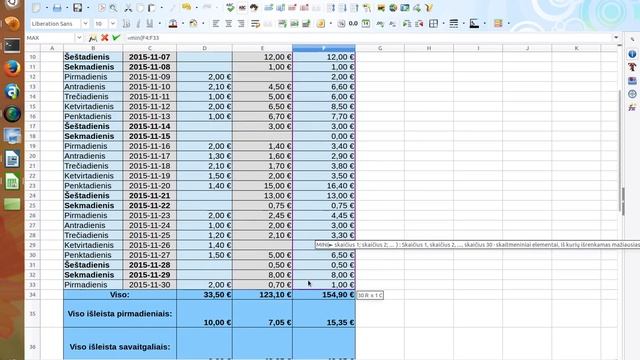Select the date cell 2015-11-21
This screenshot has height=360, width=640.
[x=149, y=196]
